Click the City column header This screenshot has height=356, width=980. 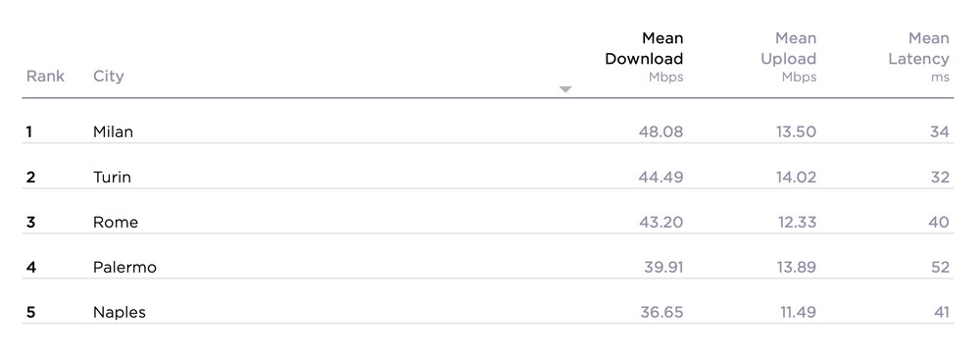[108, 76]
